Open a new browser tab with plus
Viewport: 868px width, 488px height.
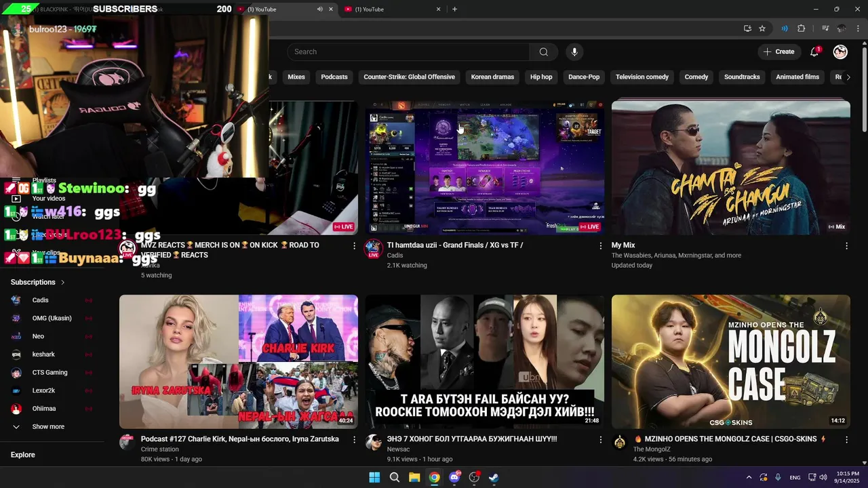coord(454,9)
